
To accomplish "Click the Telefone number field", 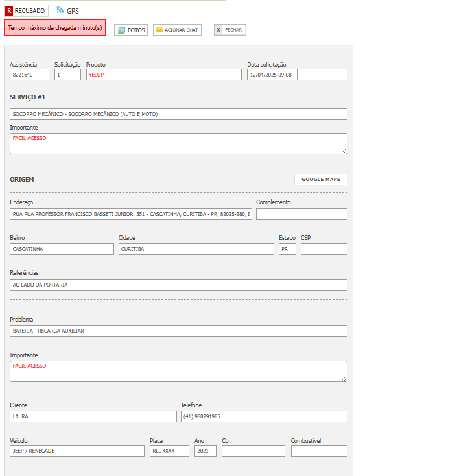I will [263, 416].
